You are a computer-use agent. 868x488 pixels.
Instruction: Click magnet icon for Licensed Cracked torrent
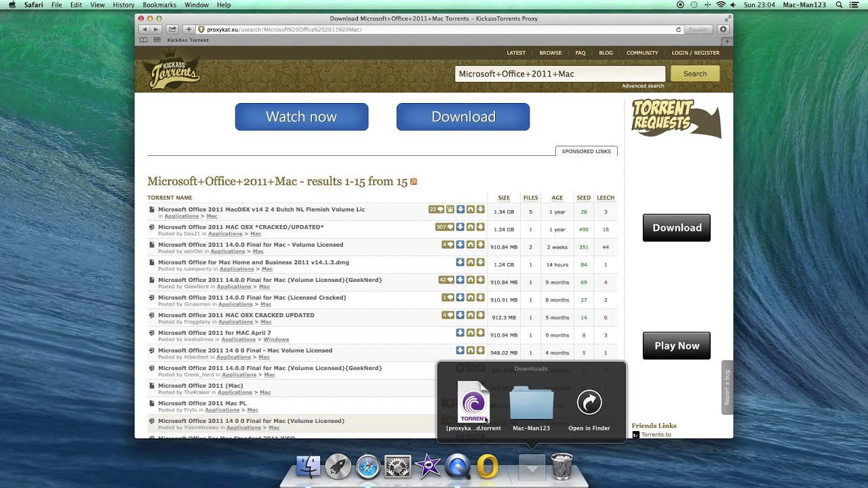click(471, 298)
